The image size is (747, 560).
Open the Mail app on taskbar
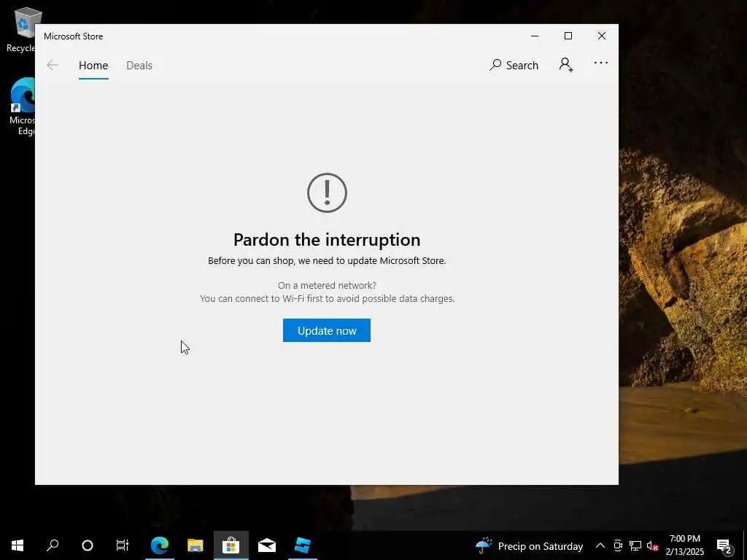267,545
